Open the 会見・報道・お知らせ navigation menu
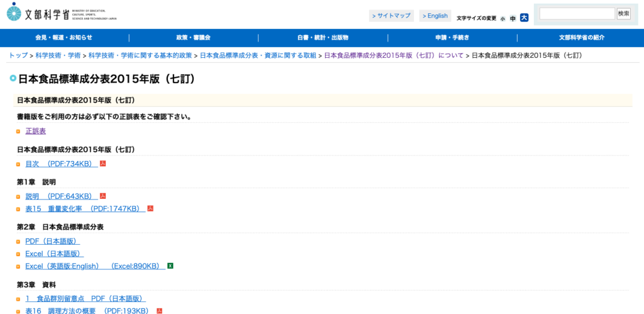Image resolution: width=644 pixels, height=314 pixels. tap(64, 38)
